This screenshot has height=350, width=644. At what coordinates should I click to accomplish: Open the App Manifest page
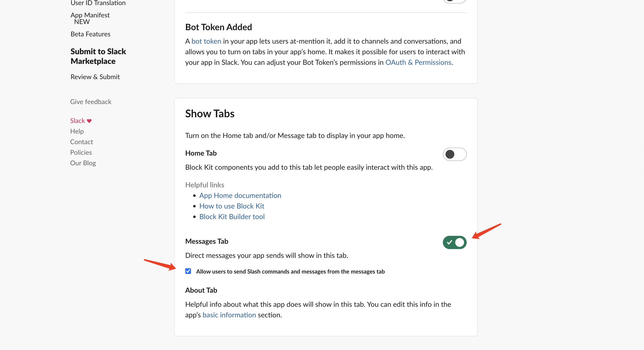point(90,15)
